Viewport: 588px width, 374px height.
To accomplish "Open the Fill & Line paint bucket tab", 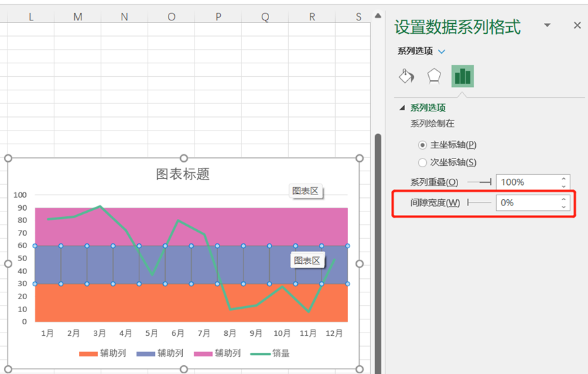I will (x=407, y=76).
